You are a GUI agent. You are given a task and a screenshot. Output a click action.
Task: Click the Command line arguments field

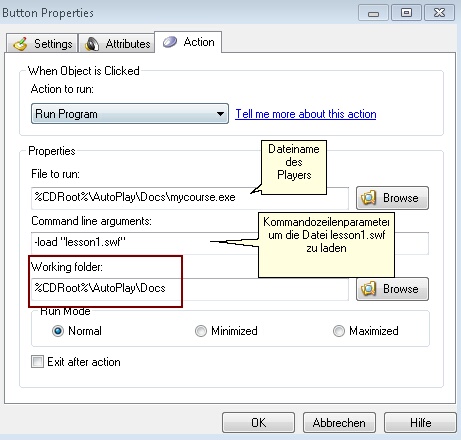[230, 242]
